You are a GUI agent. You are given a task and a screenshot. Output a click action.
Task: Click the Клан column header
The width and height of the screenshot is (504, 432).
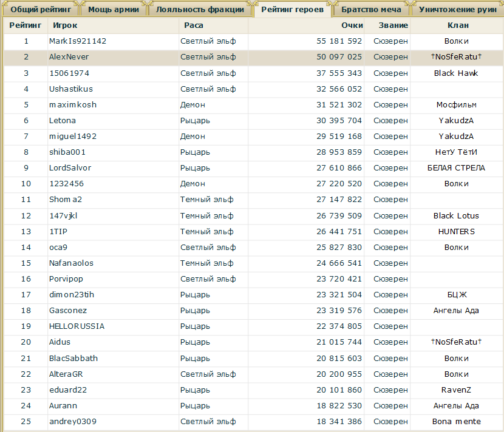tap(457, 25)
